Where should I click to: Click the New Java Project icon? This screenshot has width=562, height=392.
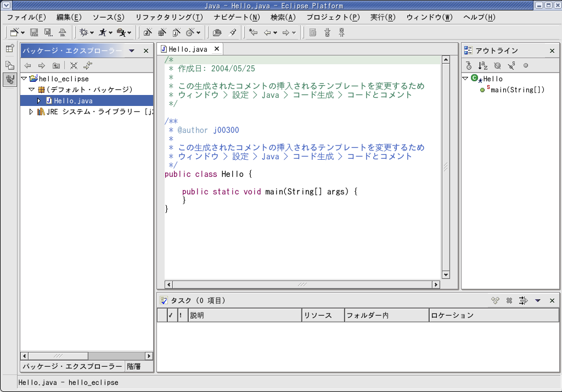[x=147, y=32]
